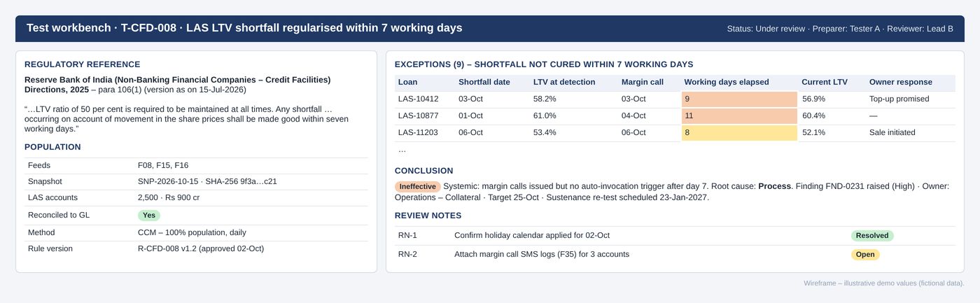Click the RN-1 review note ID
980x303 pixels.
click(407, 236)
